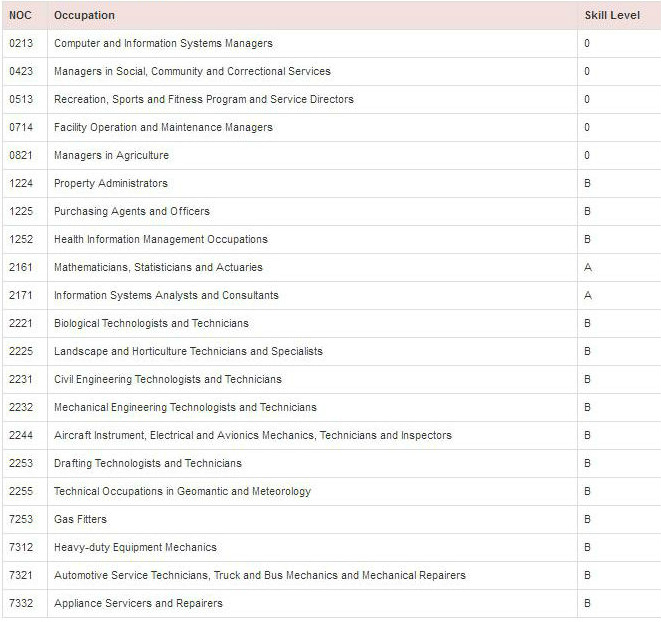
Task: Select Computer and Information Systems Managers row
Action: pos(163,43)
